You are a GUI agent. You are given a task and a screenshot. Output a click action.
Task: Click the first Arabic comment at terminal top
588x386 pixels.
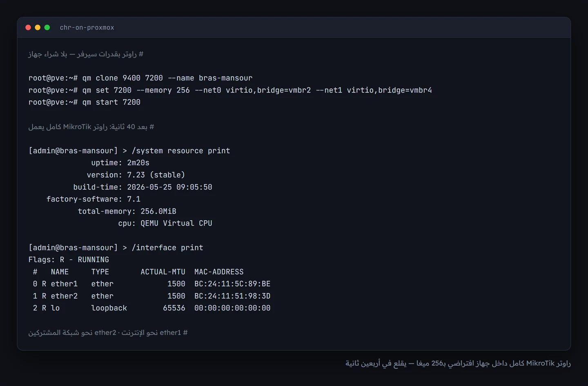click(x=86, y=54)
